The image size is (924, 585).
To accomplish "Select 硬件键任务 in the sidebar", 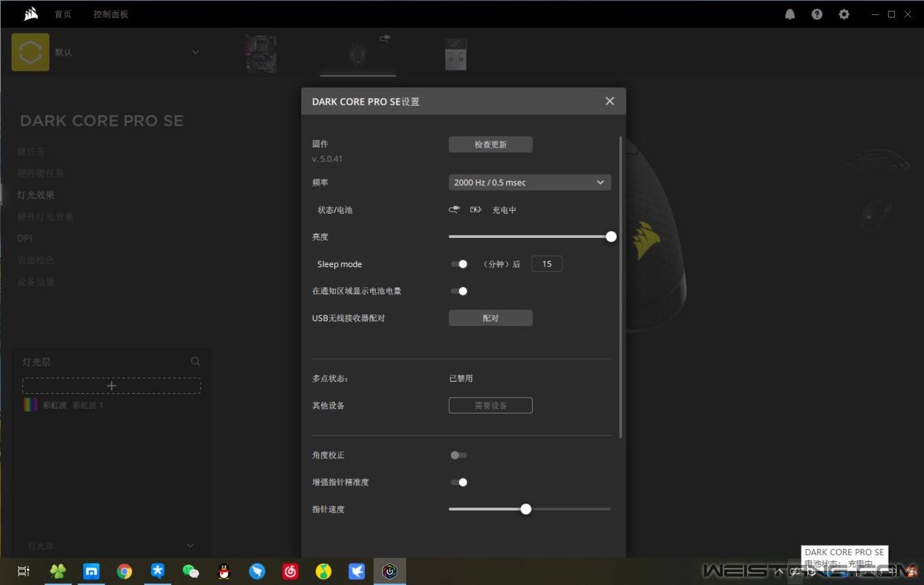I will point(40,173).
